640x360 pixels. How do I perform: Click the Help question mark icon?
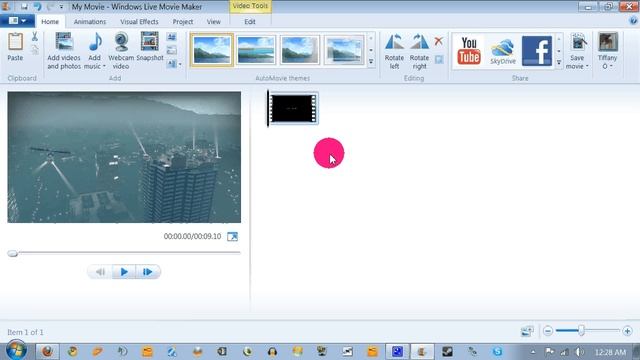coord(633,21)
